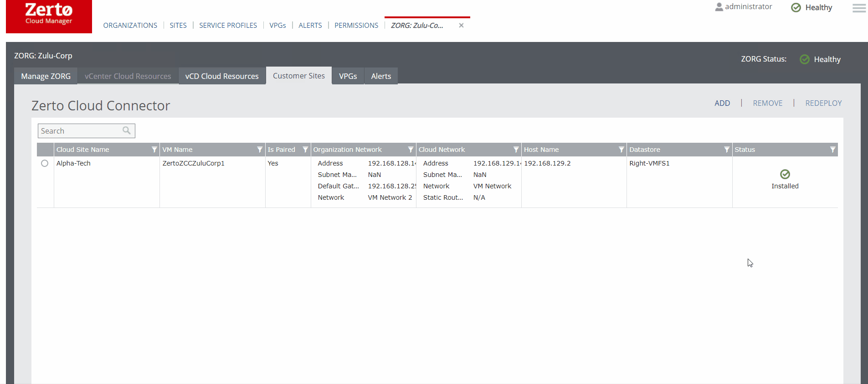Go to the SERVICE PROFILES menu
The width and height of the screenshot is (868, 384).
228,26
